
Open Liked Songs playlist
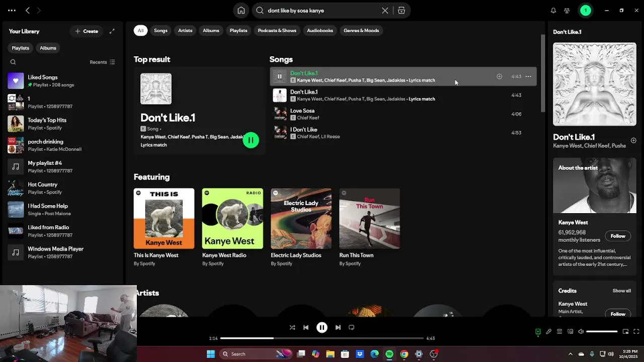(x=63, y=81)
